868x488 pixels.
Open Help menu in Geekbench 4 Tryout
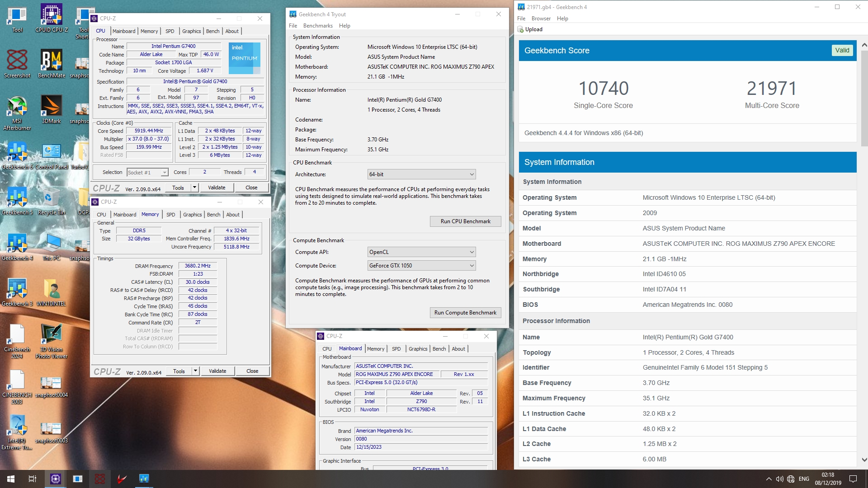[344, 26]
